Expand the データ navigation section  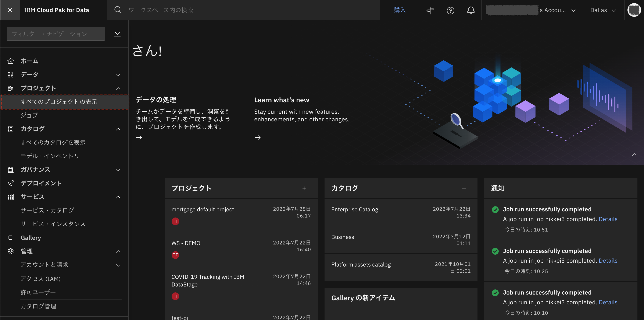point(118,75)
